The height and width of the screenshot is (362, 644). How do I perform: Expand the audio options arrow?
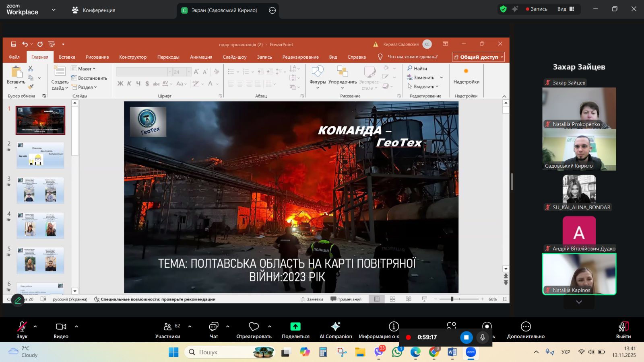click(x=35, y=327)
